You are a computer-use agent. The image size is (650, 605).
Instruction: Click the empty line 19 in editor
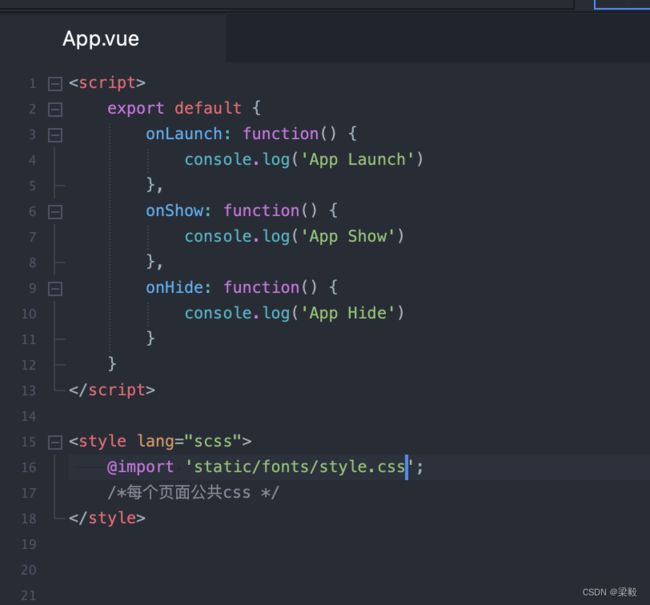(x=357, y=544)
